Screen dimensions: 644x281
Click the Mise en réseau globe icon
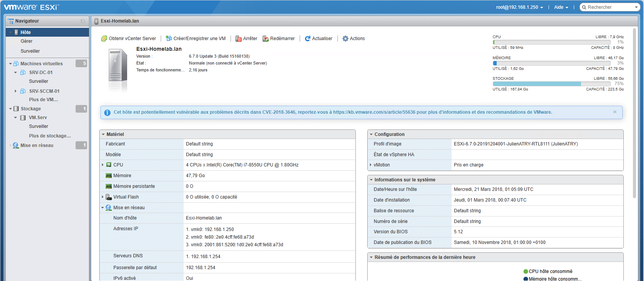[16, 145]
